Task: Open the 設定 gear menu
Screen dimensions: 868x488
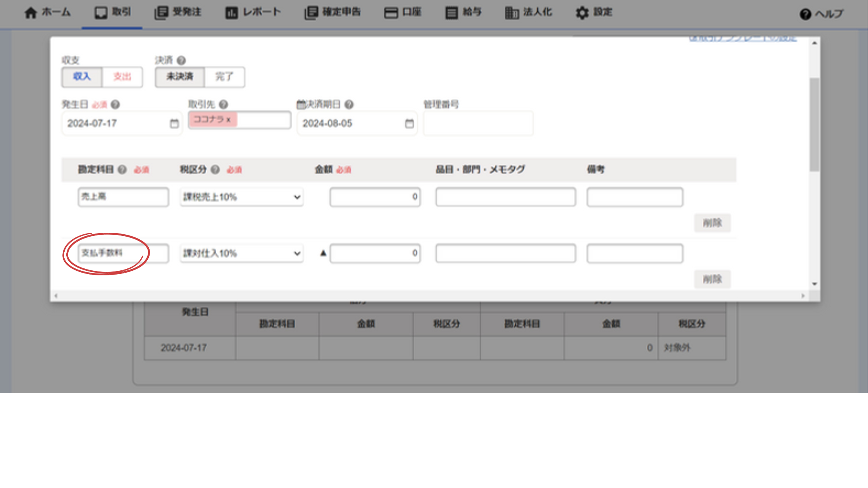Action: point(593,13)
